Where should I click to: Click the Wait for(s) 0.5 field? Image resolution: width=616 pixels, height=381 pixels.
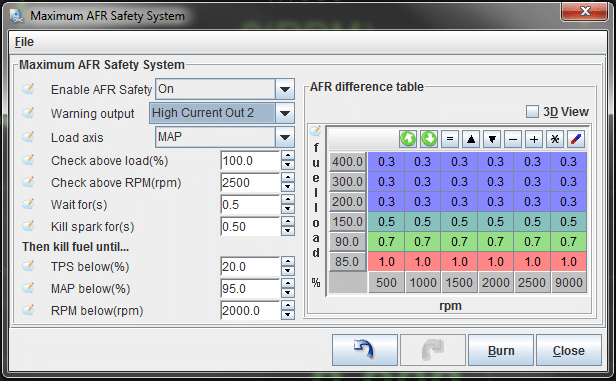coord(251,205)
